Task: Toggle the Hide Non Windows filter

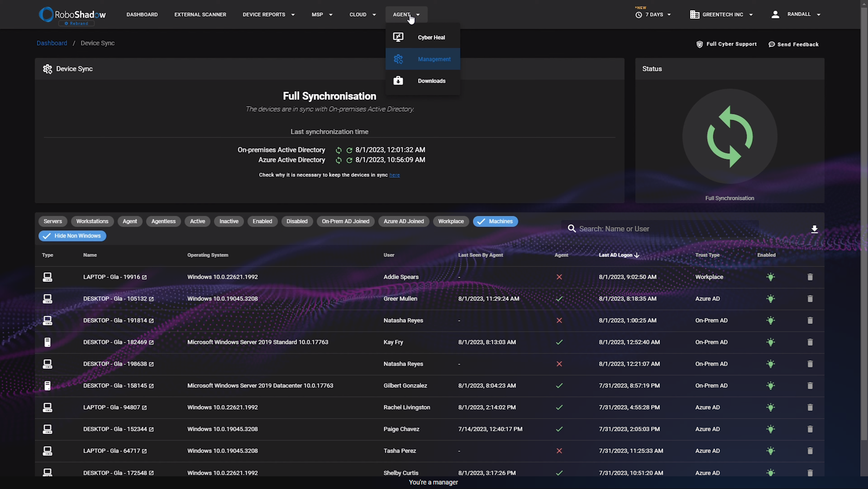Action: tap(72, 235)
